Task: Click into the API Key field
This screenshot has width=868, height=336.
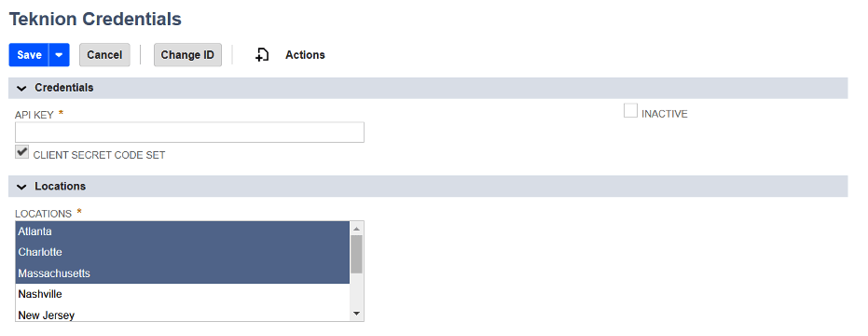Action: (x=189, y=133)
